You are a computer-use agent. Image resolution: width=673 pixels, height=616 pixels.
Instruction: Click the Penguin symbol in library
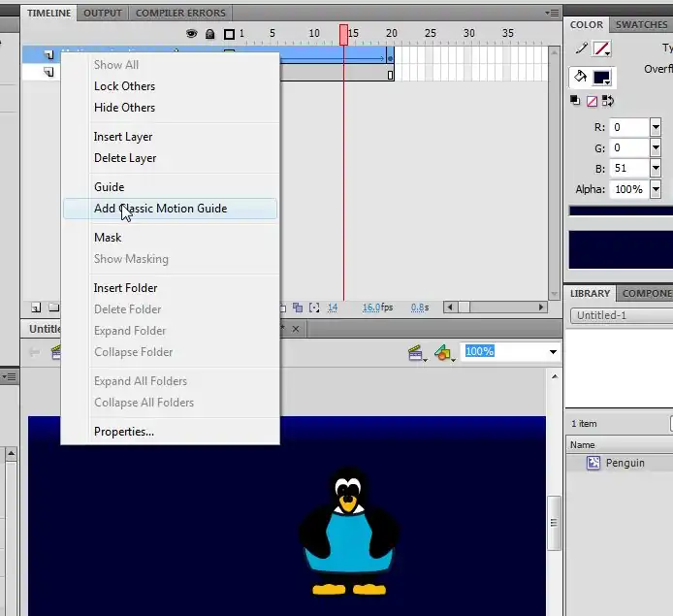pos(625,463)
